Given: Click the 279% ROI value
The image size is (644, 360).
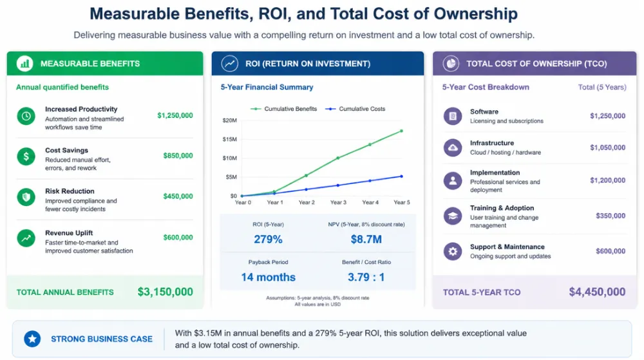Looking at the screenshot, I should [x=268, y=240].
